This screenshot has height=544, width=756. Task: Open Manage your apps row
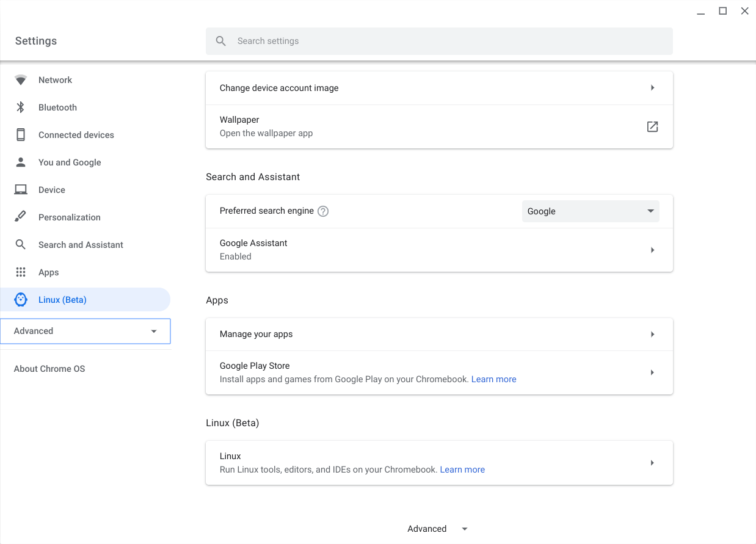pos(439,334)
